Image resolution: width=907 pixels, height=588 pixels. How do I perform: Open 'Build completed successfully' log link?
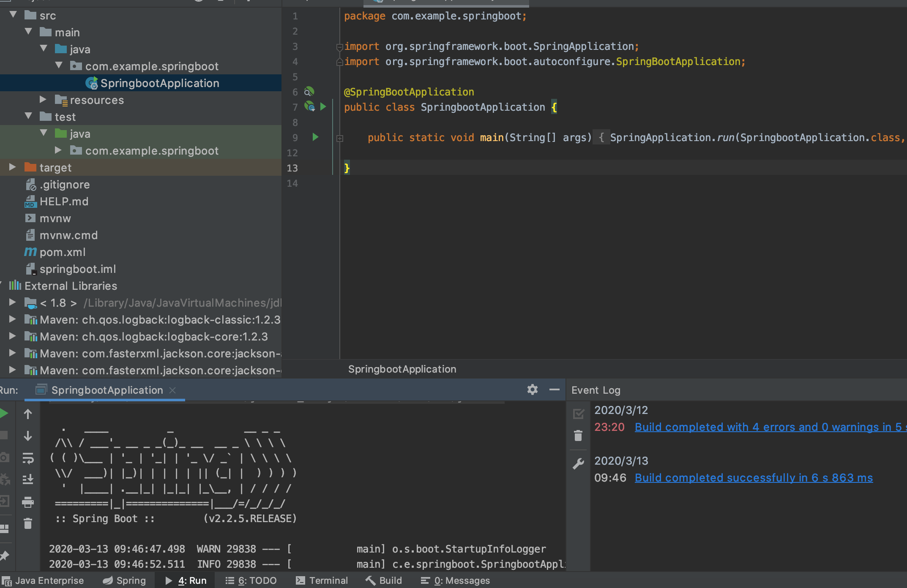point(754,478)
